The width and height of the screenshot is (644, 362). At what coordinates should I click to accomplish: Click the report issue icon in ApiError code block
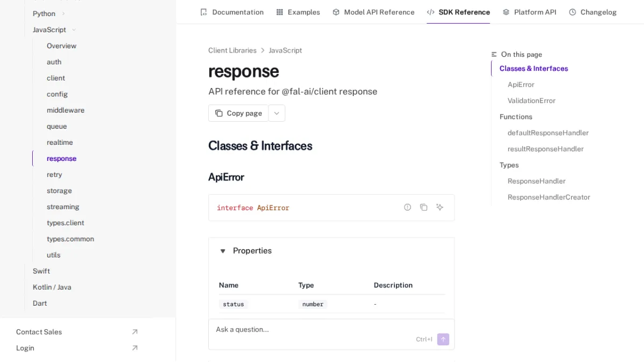point(407,207)
